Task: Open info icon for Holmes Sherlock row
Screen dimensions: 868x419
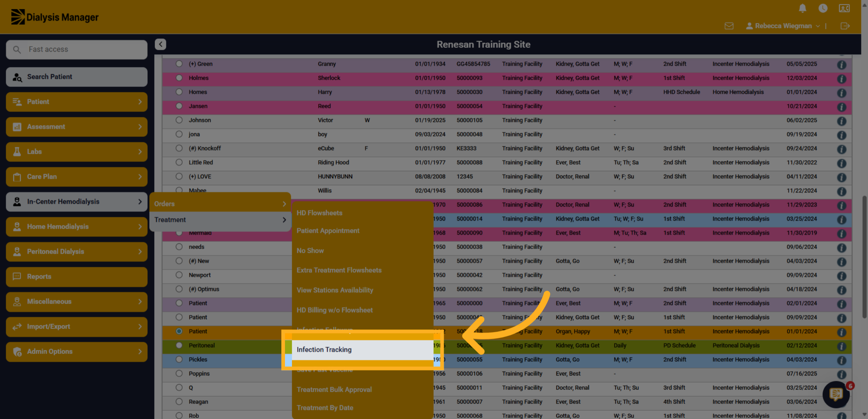Action: [x=842, y=79]
